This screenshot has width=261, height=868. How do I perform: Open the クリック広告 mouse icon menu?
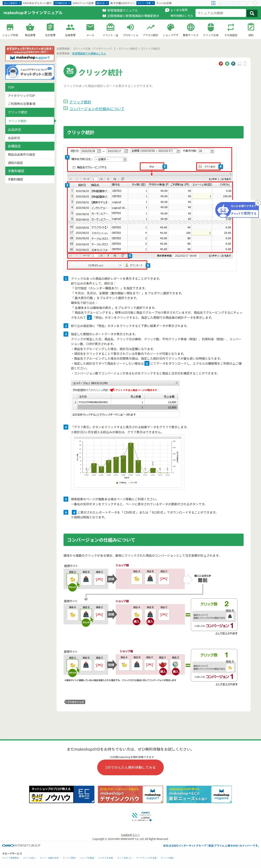click(x=211, y=30)
